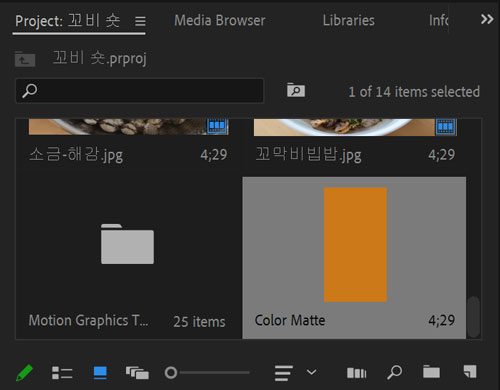Image resolution: width=500 pixels, height=390 pixels.
Task: Select the Motion Graphics T... bin folder
Action: click(x=127, y=244)
